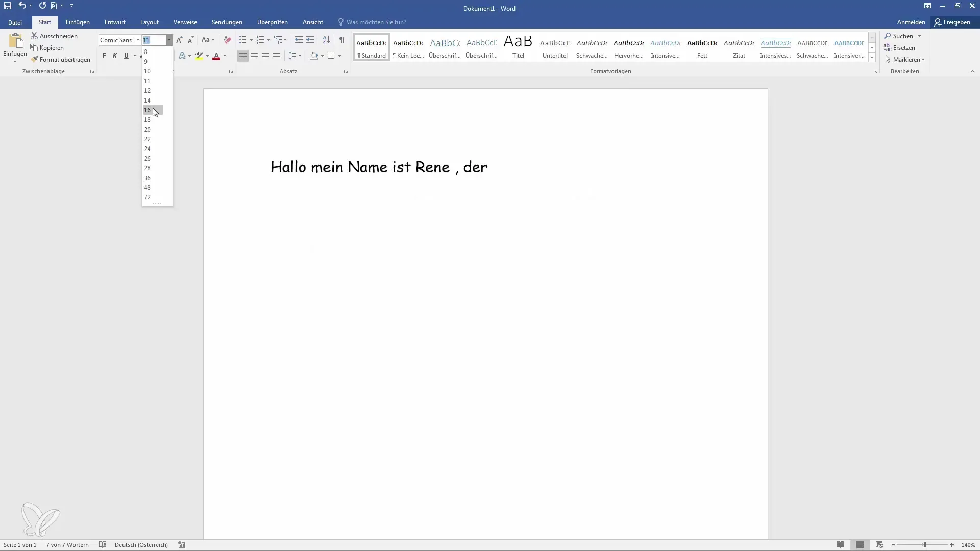980x551 pixels.
Task: Click the bullet list icon
Action: tap(242, 40)
